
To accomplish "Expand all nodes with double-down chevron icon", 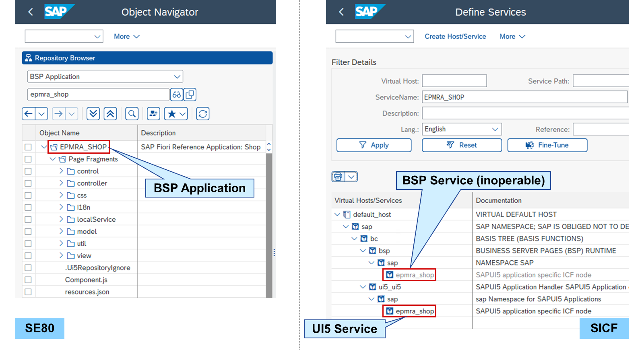I will (93, 114).
